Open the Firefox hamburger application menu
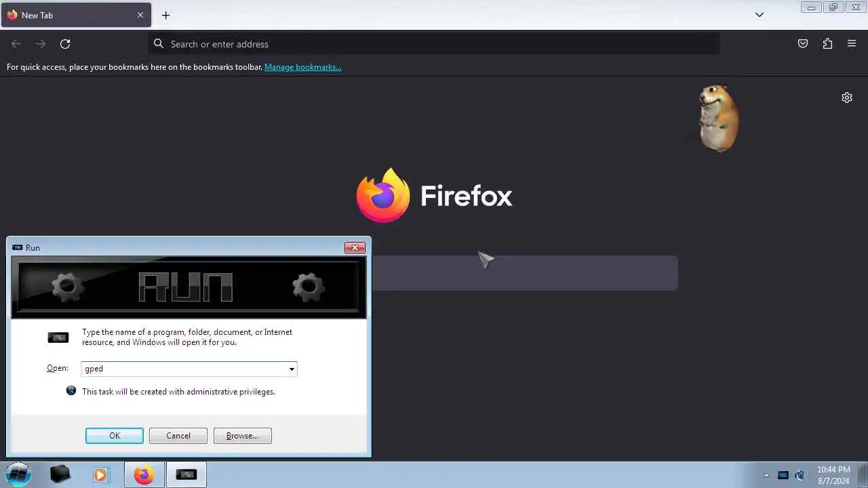The image size is (868, 488). pyautogui.click(x=852, y=44)
